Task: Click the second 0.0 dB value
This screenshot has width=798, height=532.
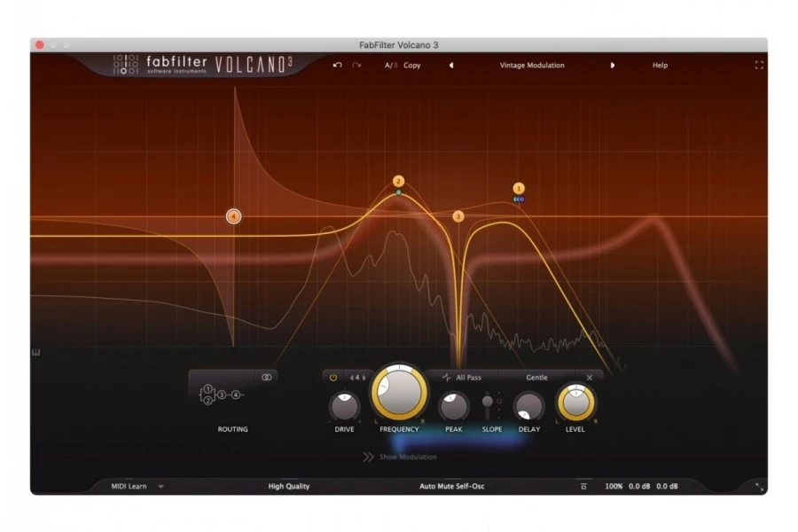Action: tap(667, 486)
